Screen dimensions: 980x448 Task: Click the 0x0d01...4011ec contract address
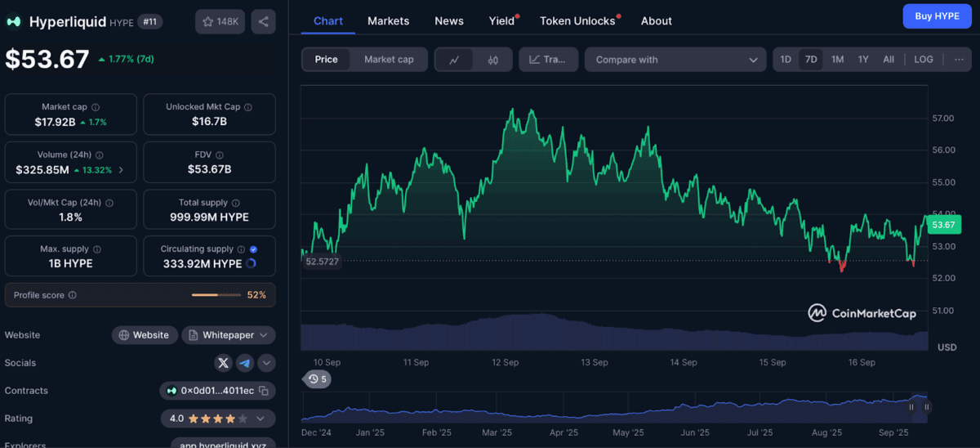coord(217,391)
